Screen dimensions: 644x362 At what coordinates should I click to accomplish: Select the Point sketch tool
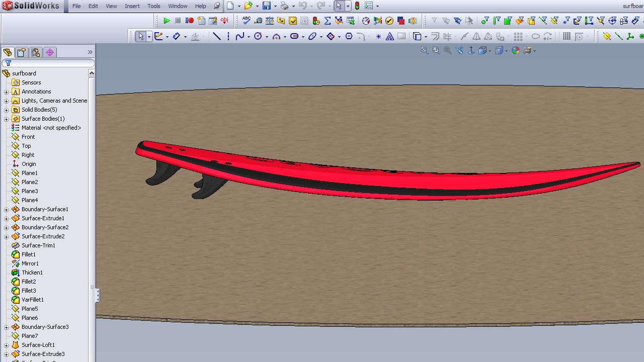(x=378, y=36)
